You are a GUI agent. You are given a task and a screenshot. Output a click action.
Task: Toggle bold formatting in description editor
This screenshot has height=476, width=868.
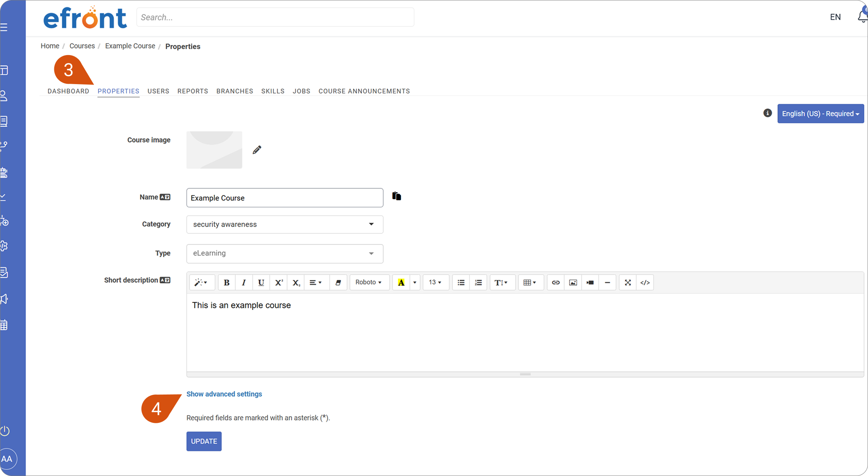tap(226, 283)
